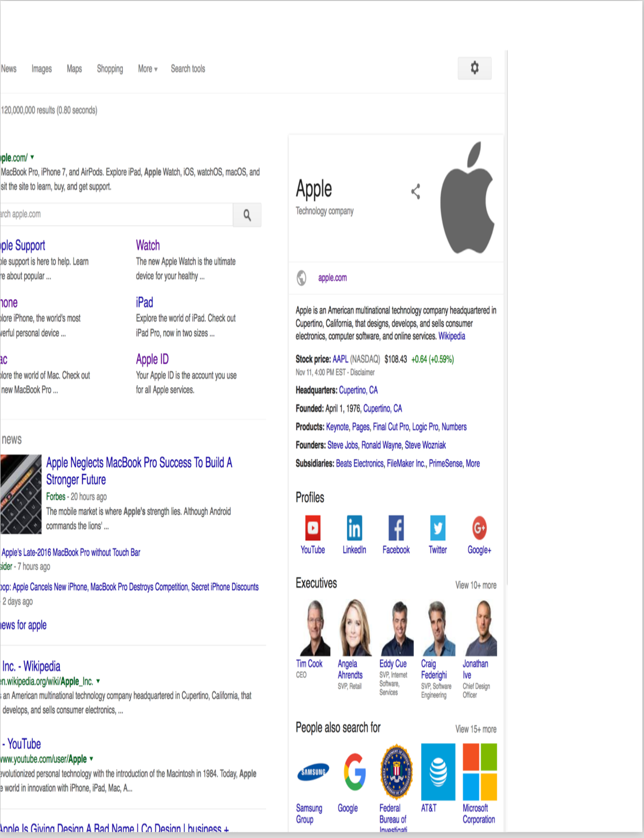Open the Watch sitelink
The height and width of the screenshot is (838, 644).
(x=148, y=245)
